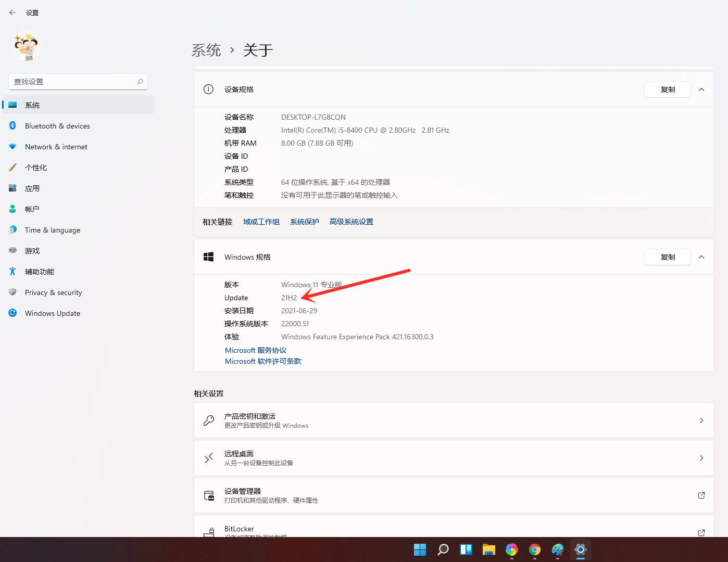Viewport: 728px width, 562px height.
Task: Open the Microsoft 服务协议 link
Action: [x=255, y=350]
